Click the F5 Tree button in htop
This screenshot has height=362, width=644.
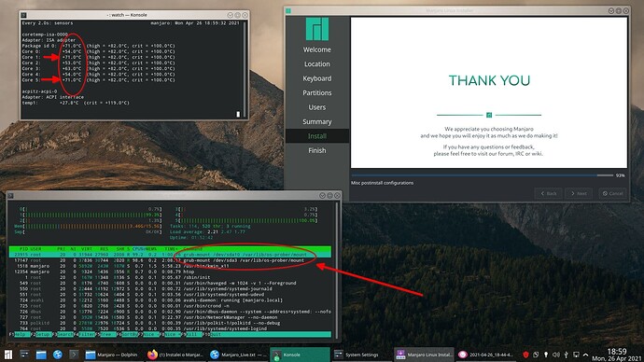click(x=106, y=335)
